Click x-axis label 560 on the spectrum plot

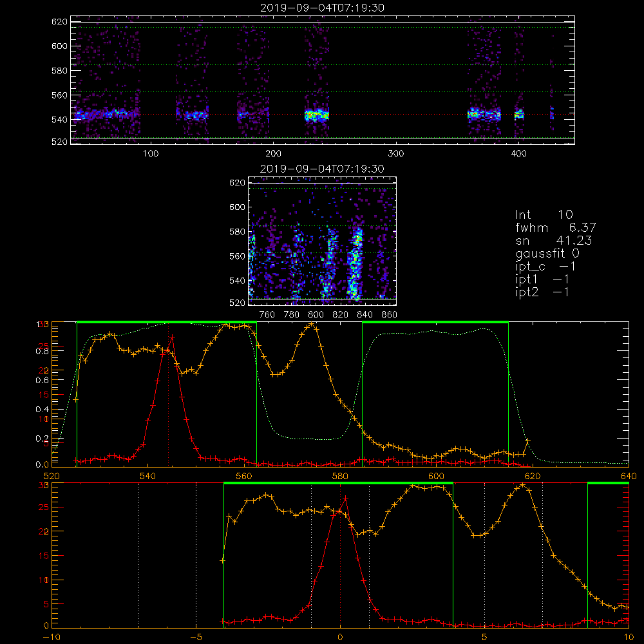(x=244, y=477)
